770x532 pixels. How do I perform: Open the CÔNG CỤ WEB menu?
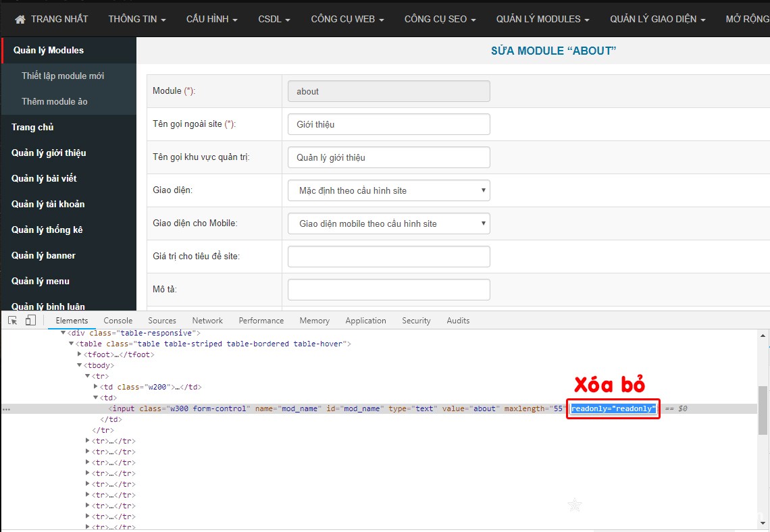(x=347, y=19)
